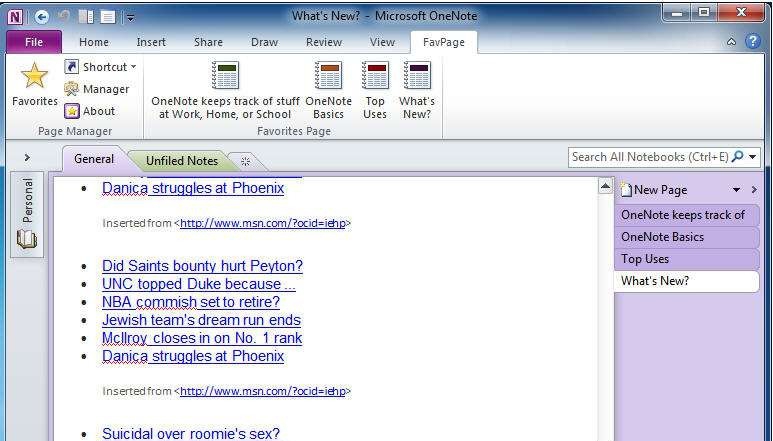Viewport: 773px width, 441px height.
Task: Click the Favorites star icon
Action: (x=35, y=75)
